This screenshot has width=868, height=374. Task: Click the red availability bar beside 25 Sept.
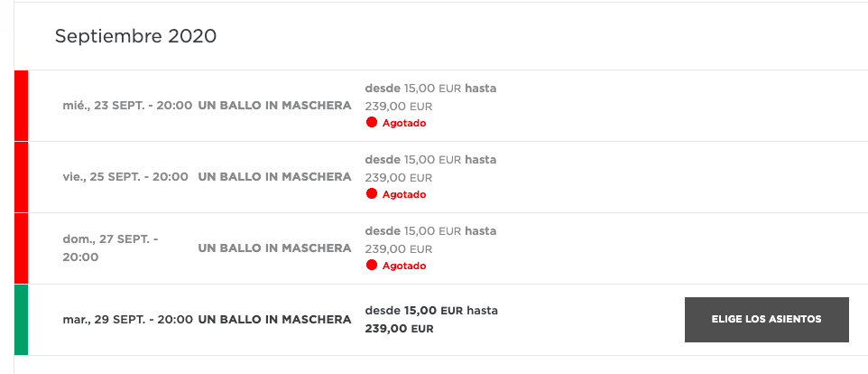21,177
